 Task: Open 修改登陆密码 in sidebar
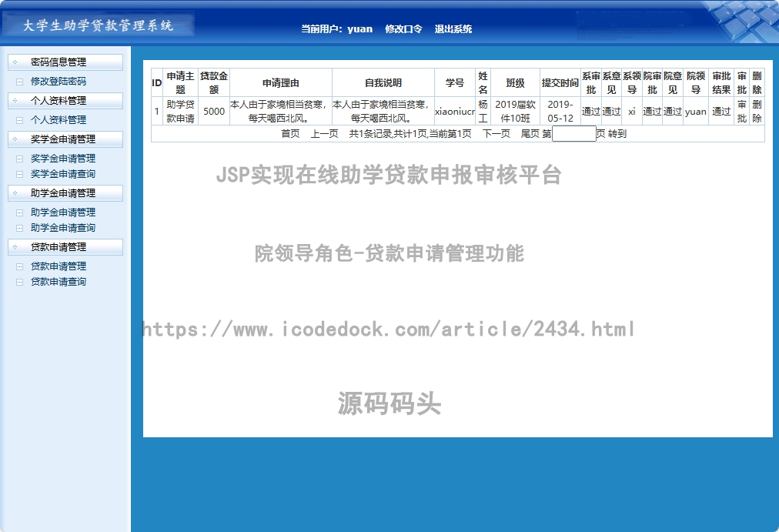point(59,81)
